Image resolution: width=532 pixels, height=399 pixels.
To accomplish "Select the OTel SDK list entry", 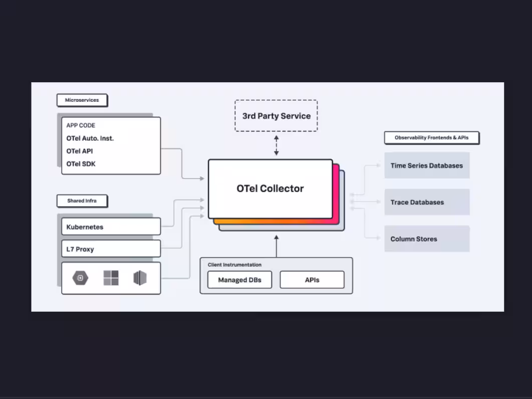I will point(80,163).
